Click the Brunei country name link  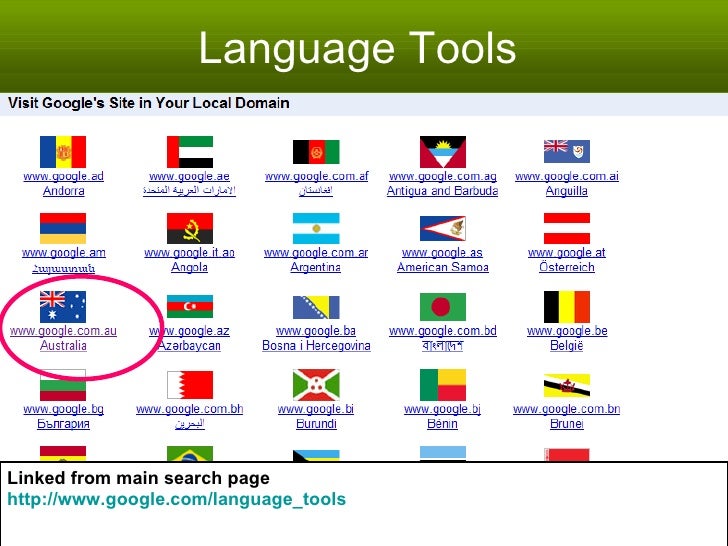pos(567,423)
